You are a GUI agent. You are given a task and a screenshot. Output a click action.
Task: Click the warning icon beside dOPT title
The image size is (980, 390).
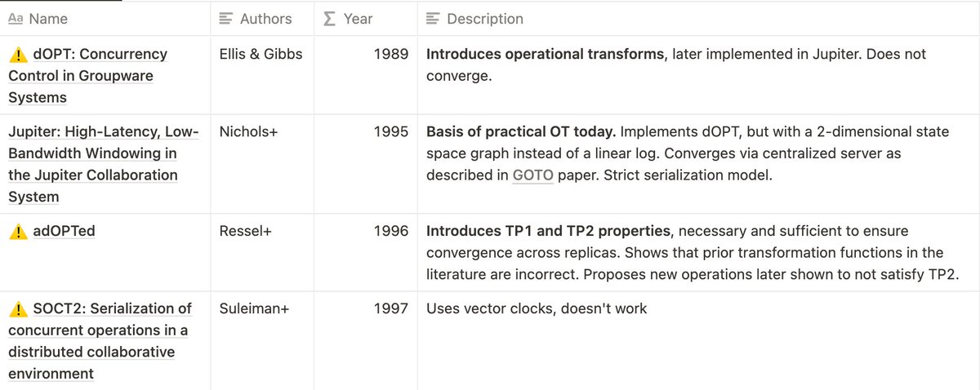coord(17,55)
